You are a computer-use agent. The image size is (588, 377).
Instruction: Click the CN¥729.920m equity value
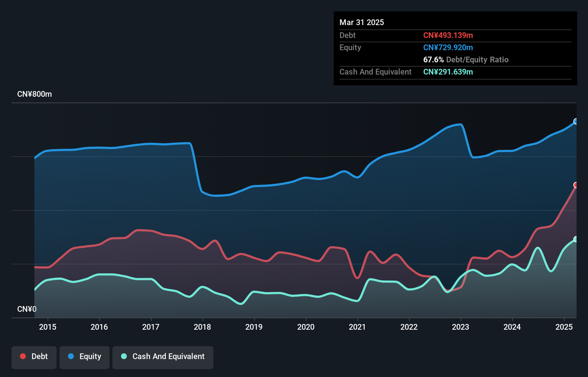[x=448, y=47]
